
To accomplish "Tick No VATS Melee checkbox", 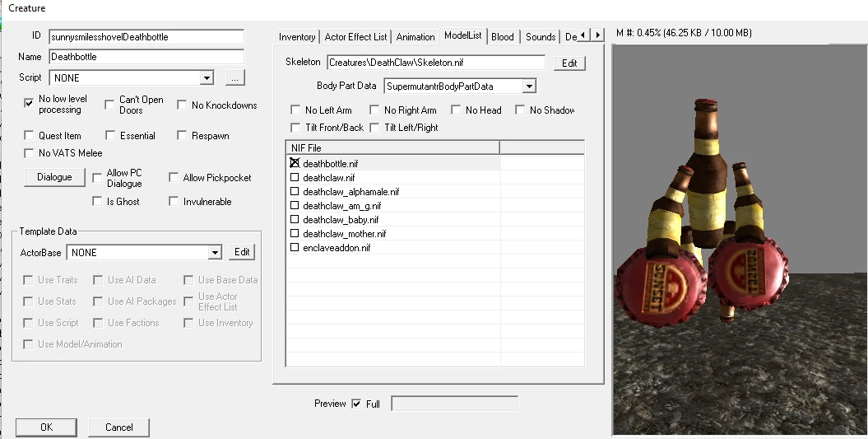I will point(29,153).
